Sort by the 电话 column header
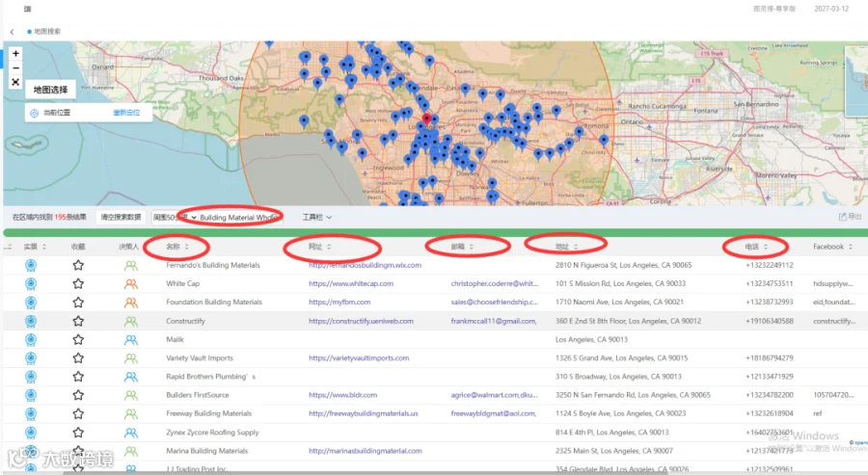Viewport: 868px width, 475px height. (756, 247)
